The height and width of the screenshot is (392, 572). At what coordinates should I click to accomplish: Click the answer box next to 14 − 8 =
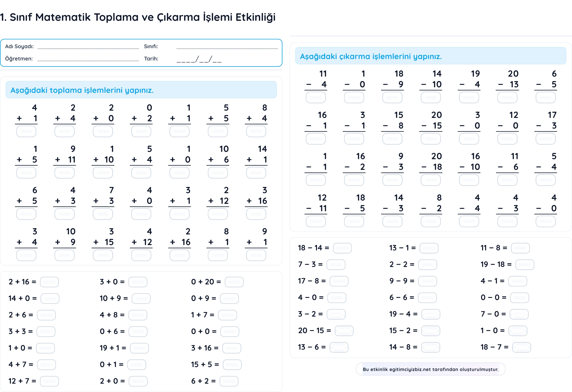(x=430, y=347)
